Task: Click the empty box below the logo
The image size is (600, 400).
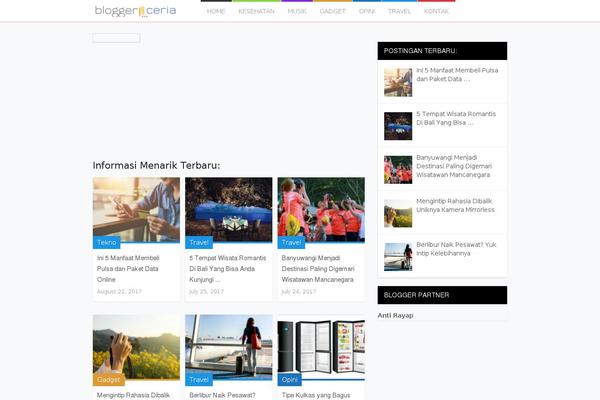Action: pyautogui.click(x=116, y=38)
